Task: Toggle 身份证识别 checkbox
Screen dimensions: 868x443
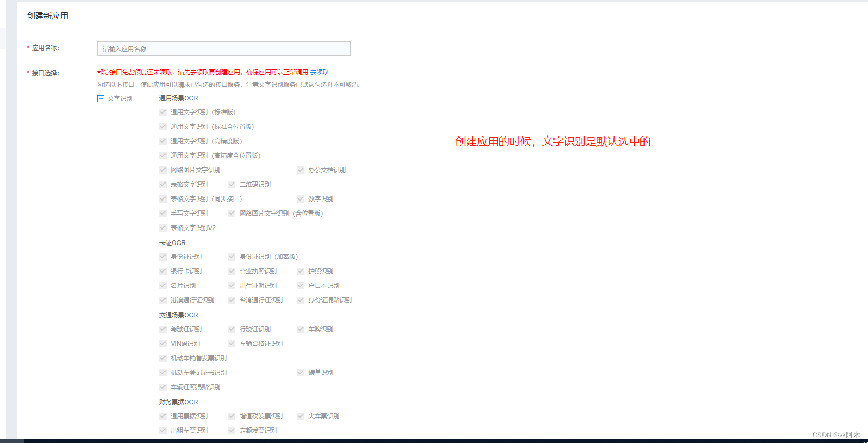Action: coord(163,257)
